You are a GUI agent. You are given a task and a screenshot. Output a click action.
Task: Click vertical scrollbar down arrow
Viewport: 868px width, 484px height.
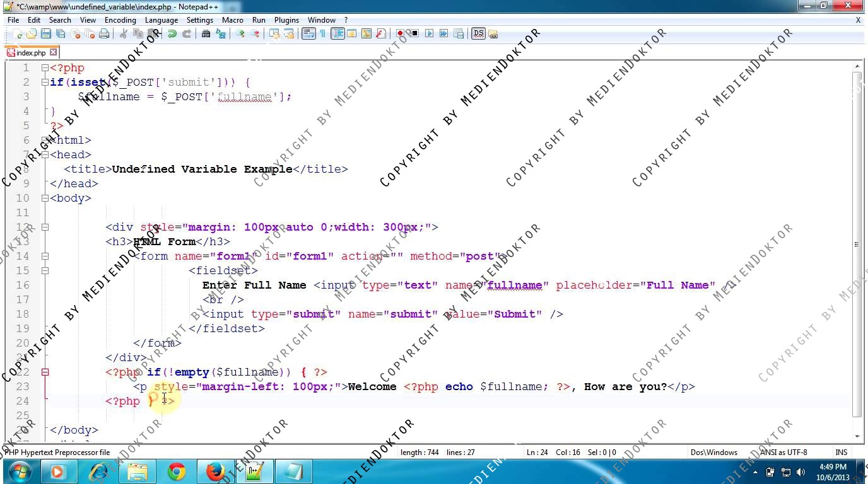tap(857, 436)
